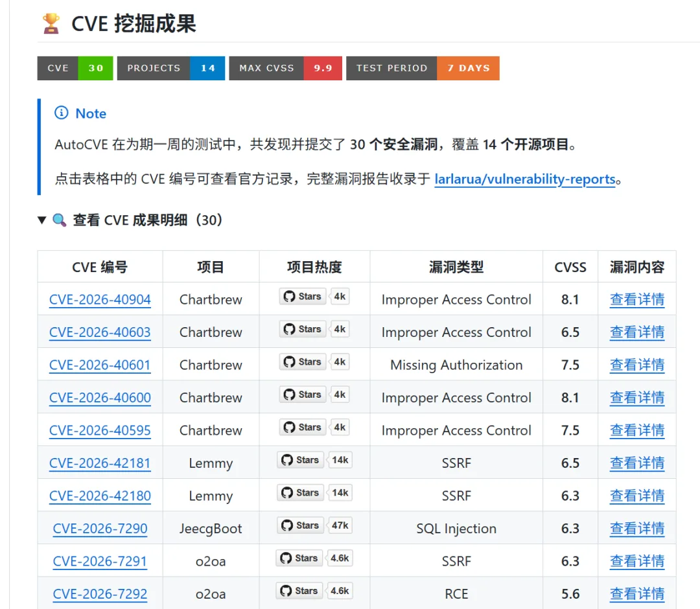700x609 pixels.
Task: Click Stars 47k badge for JeecgBoot
Action: [x=314, y=525]
